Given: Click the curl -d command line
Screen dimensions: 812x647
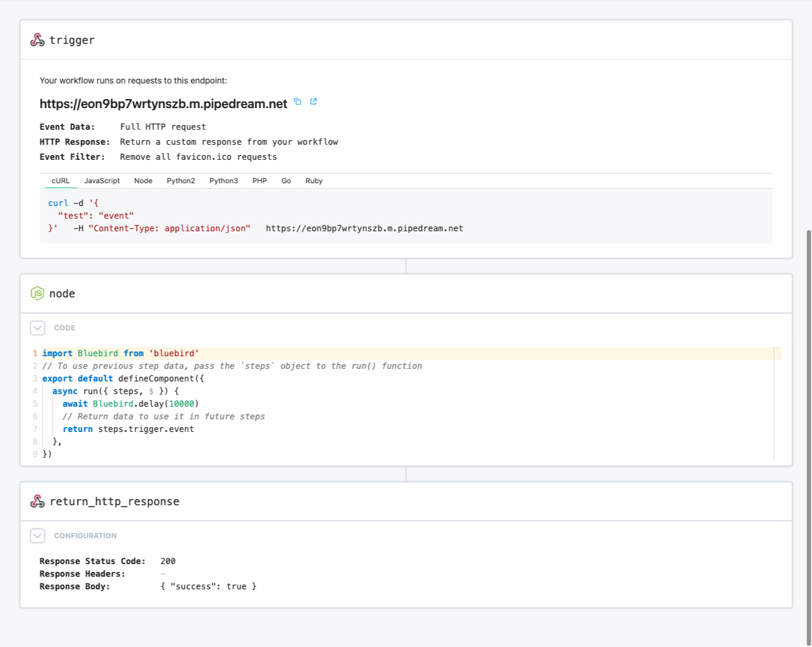Looking at the screenshot, I should [x=73, y=203].
